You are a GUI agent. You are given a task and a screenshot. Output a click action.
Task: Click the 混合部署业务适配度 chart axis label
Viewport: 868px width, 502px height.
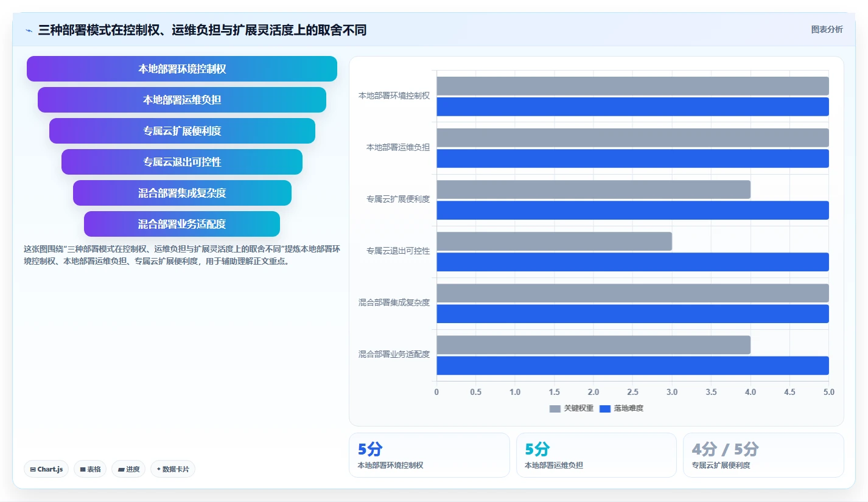click(394, 355)
